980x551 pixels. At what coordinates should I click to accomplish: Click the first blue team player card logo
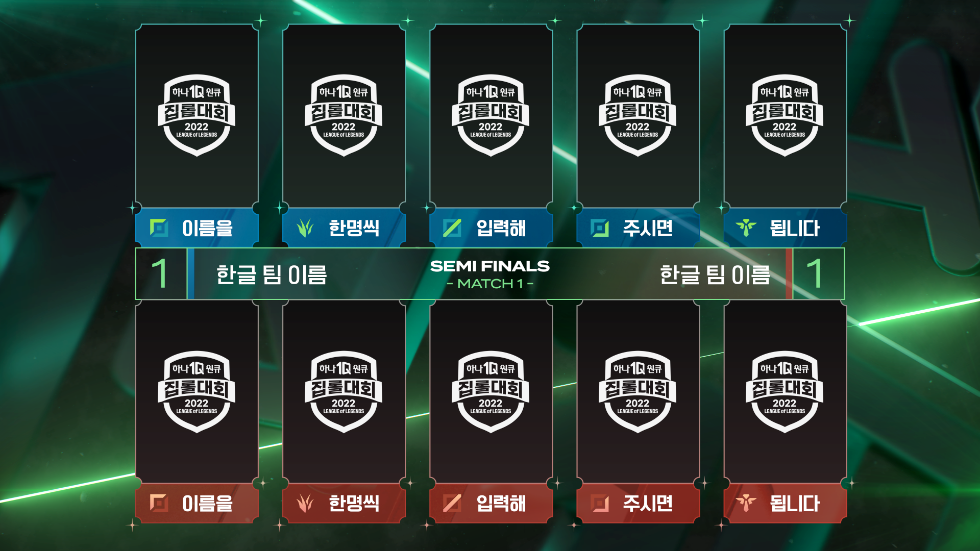tap(197, 115)
